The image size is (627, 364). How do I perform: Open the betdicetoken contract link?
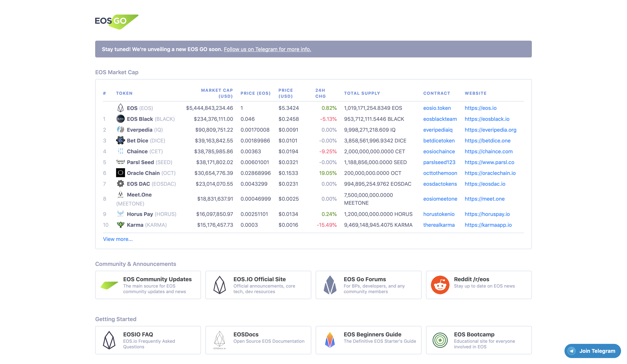(439, 140)
